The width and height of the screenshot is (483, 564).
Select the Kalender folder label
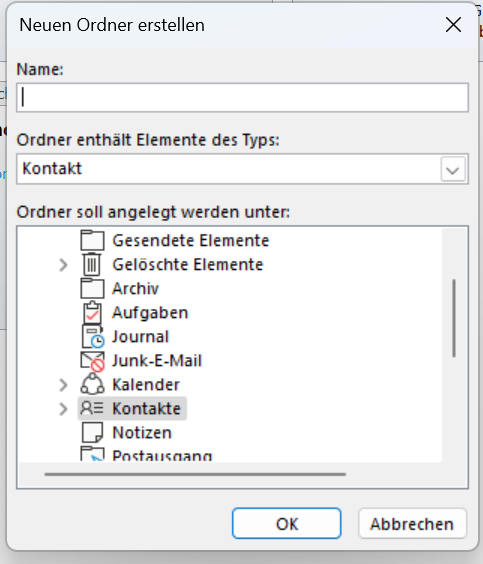146,385
